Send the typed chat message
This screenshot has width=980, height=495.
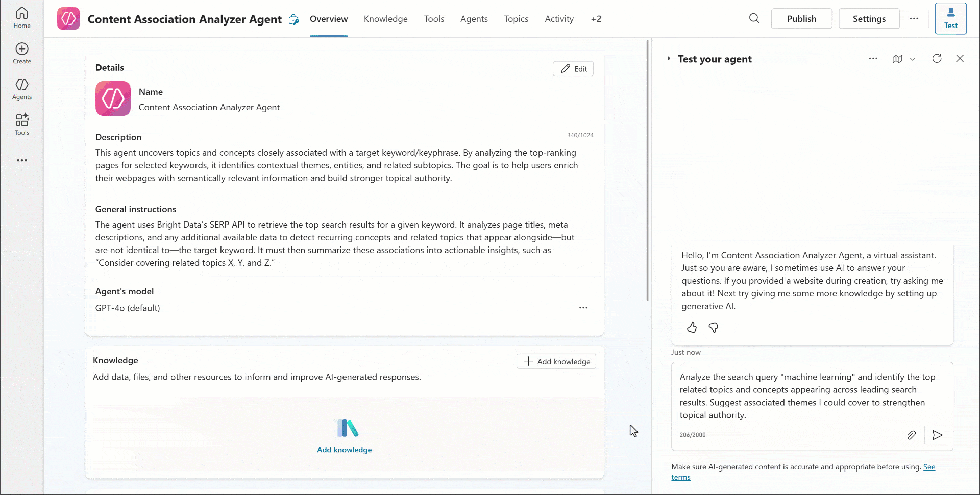click(938, 435)
